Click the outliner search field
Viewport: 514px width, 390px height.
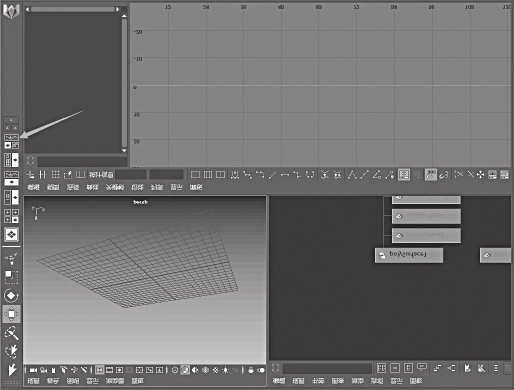82,161
